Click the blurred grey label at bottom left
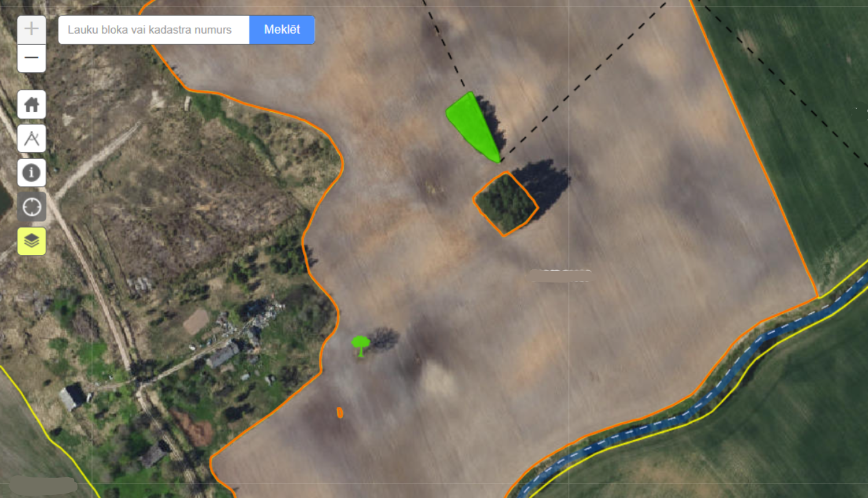 (x=43, y=485)
